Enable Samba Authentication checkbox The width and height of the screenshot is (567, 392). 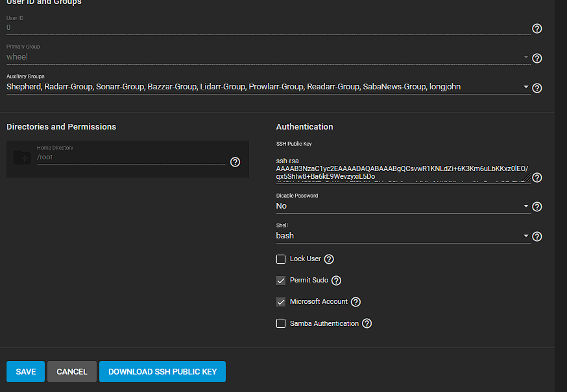coord(281,323)
